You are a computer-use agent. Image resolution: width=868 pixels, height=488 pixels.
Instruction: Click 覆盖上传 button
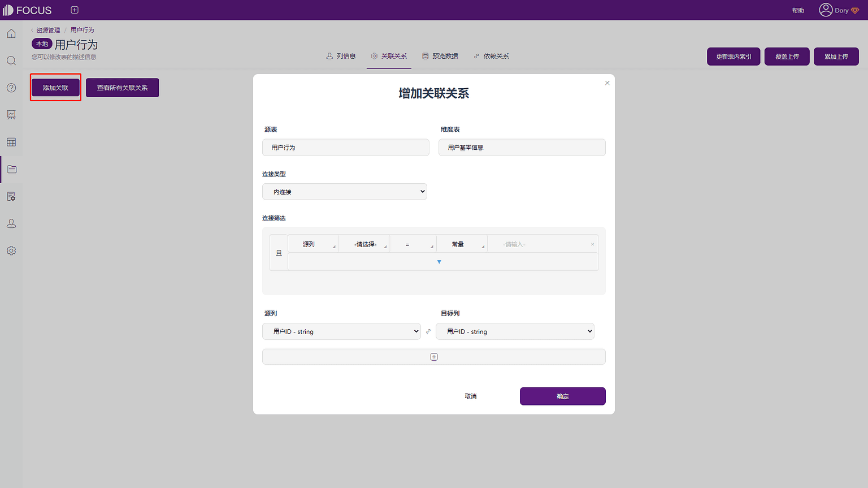point(787,57)
